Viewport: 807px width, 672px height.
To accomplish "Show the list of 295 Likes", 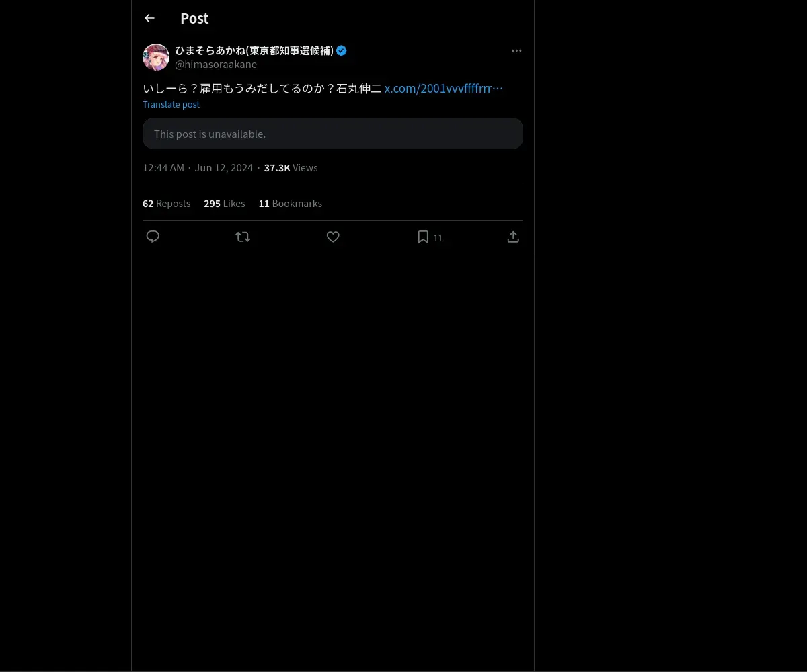I will [224, 204].
